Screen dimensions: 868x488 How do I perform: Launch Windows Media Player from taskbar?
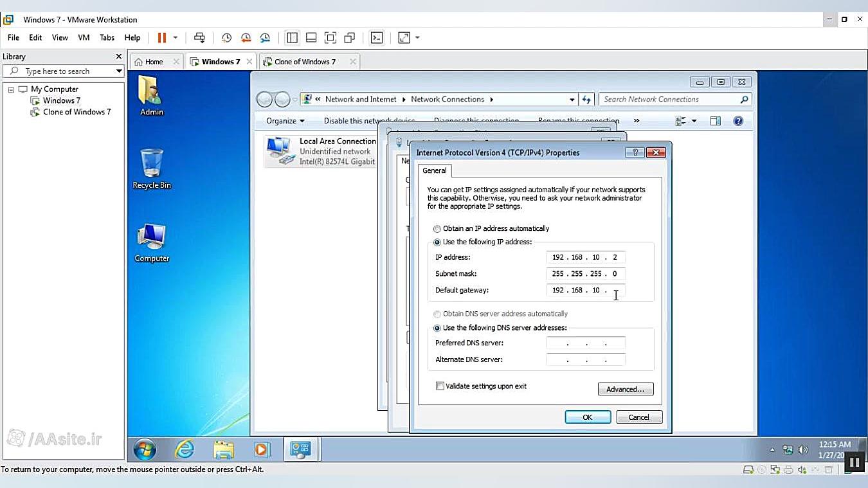pos(262,449)
